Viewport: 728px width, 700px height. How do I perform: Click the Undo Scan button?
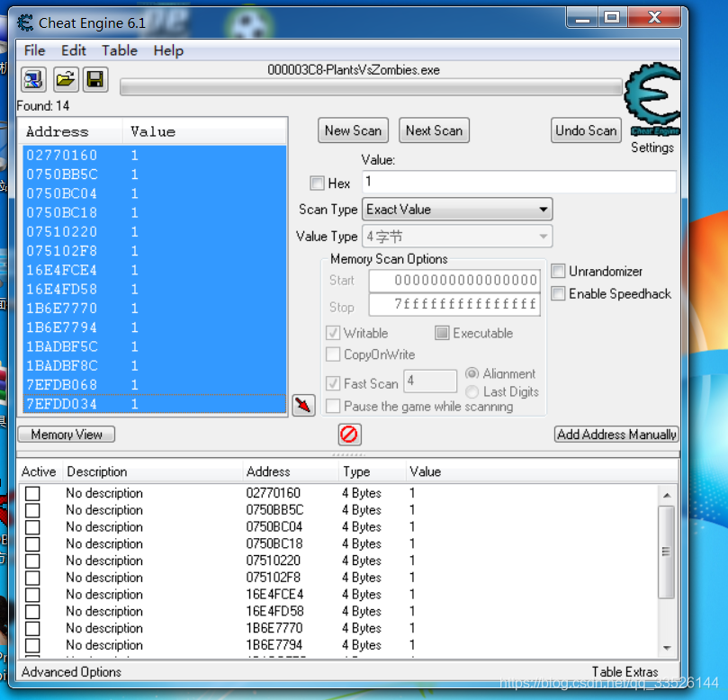click(586, 130)
